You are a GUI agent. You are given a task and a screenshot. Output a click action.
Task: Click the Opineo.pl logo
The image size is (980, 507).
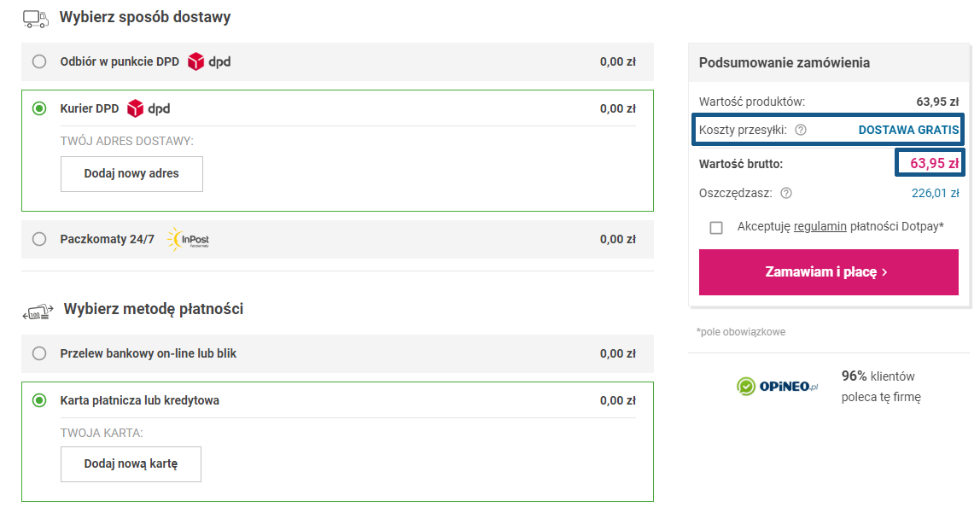tap(778, 387)
